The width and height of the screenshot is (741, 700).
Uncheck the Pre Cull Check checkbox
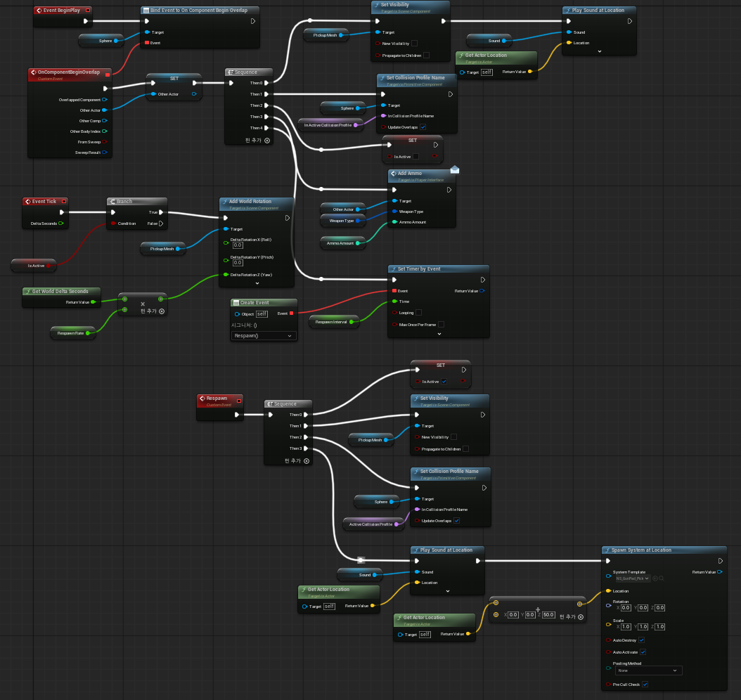pos(645,685)
